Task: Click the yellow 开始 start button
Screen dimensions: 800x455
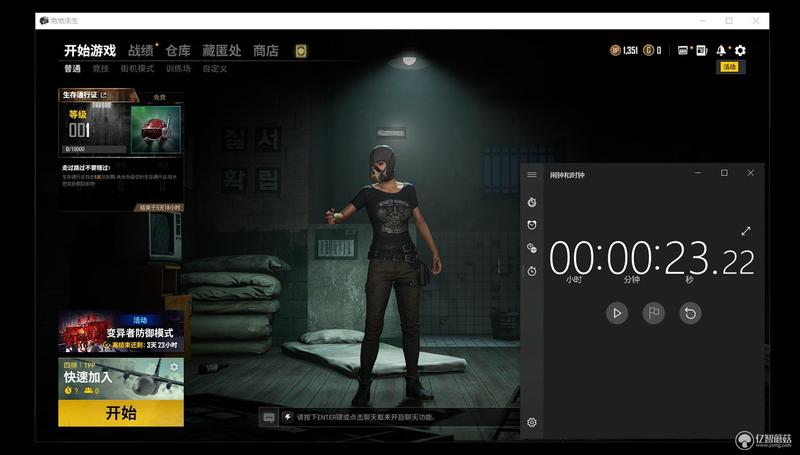Action: pyautogui.click(x=121, y=413)
